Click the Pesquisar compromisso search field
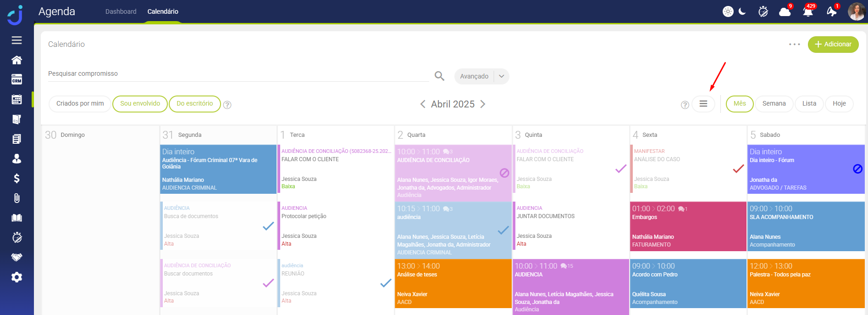This screenshot has height=315, width=868. tap(238, 74)
